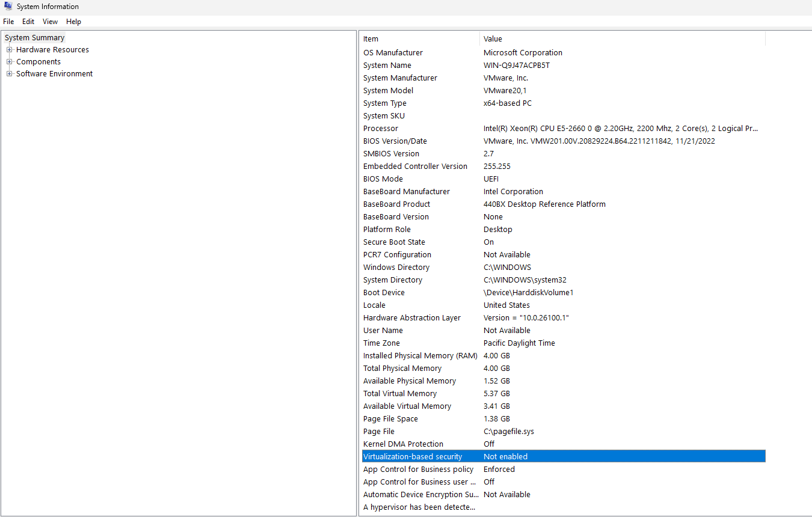
Task: Click the VMware20,1 system model value
Action: (x=505, y=91)
